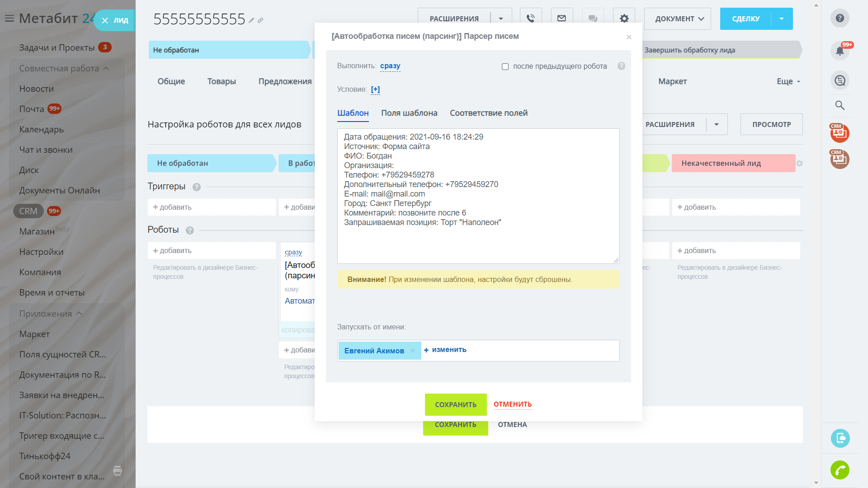Click the Отменить link in the dialog

[x=512, y=404]
